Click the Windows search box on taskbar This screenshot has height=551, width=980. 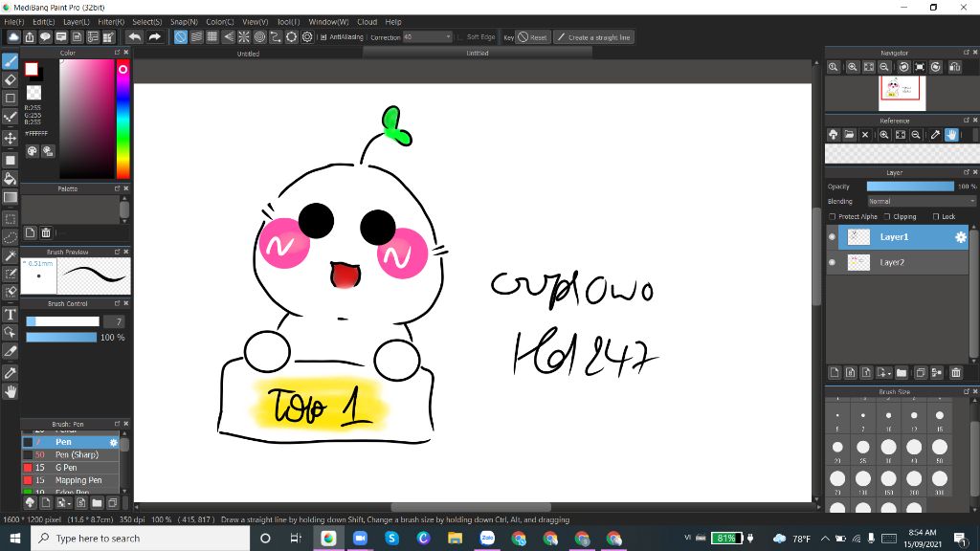click(x=140, y=538)
